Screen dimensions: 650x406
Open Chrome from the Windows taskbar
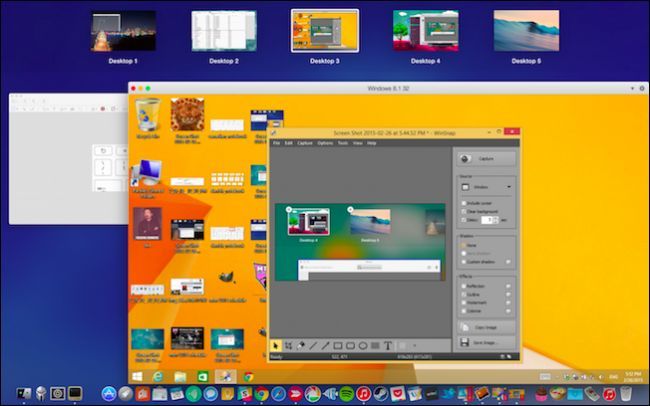pyautogui.click(x=249, y=377)
